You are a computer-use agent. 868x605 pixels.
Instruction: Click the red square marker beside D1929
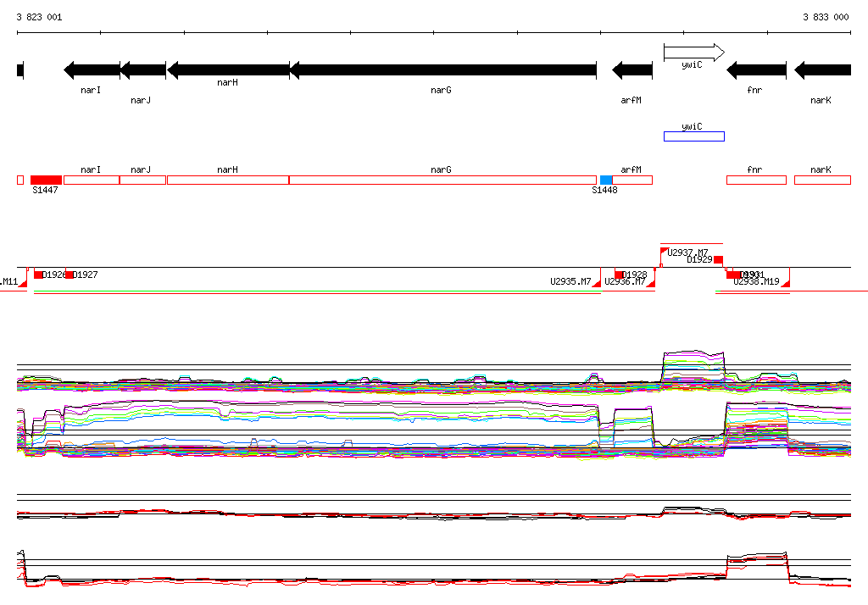tap(718, 259)
